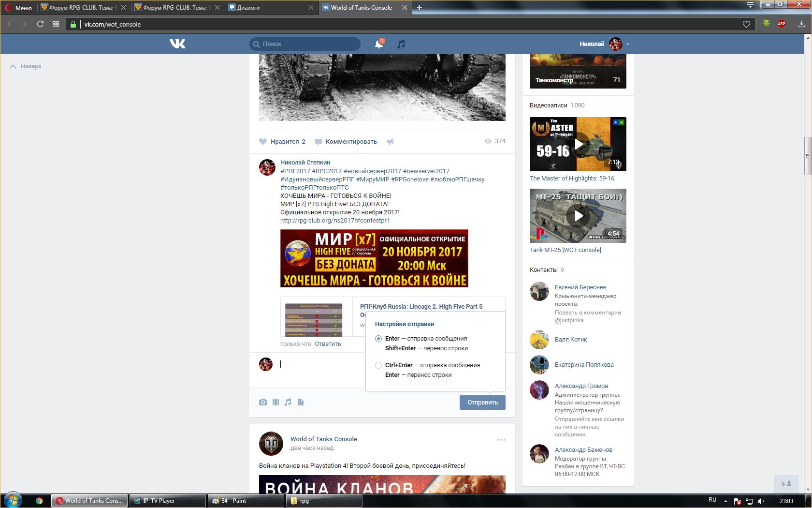This screenshot has width=812, height=508.
Task: Select Ctrl+Enter sends message option
Action: 378,365
